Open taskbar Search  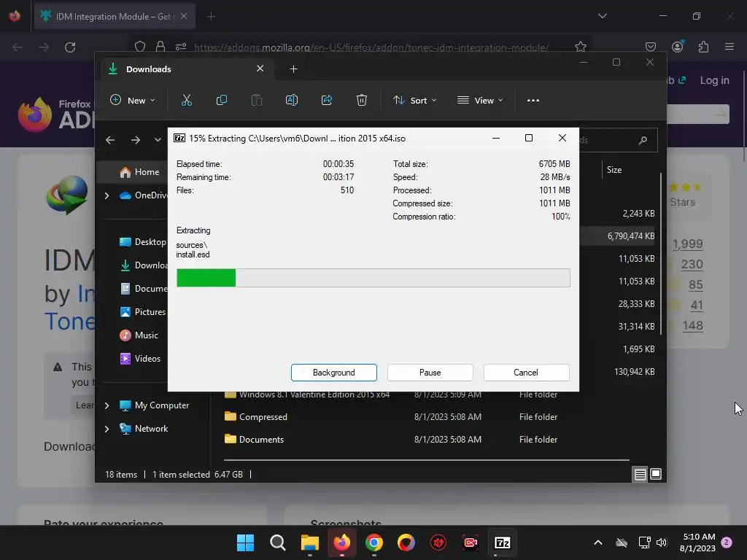coord(278,542)
